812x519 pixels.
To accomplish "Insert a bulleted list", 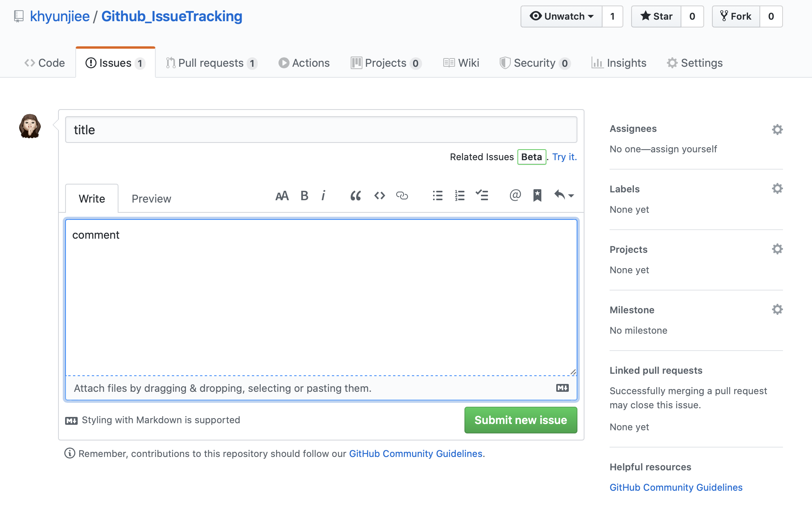I will (437, 196).
